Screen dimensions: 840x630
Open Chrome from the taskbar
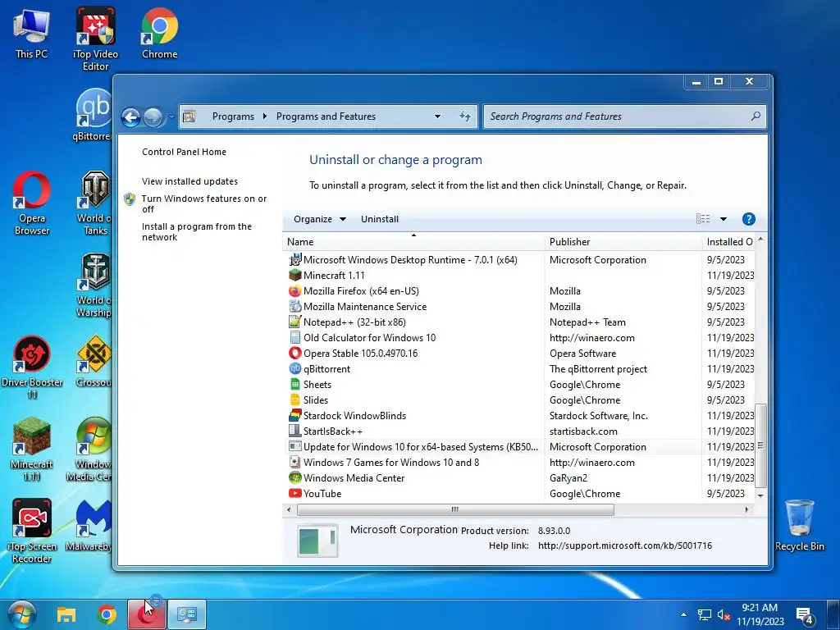pos(107,614)
